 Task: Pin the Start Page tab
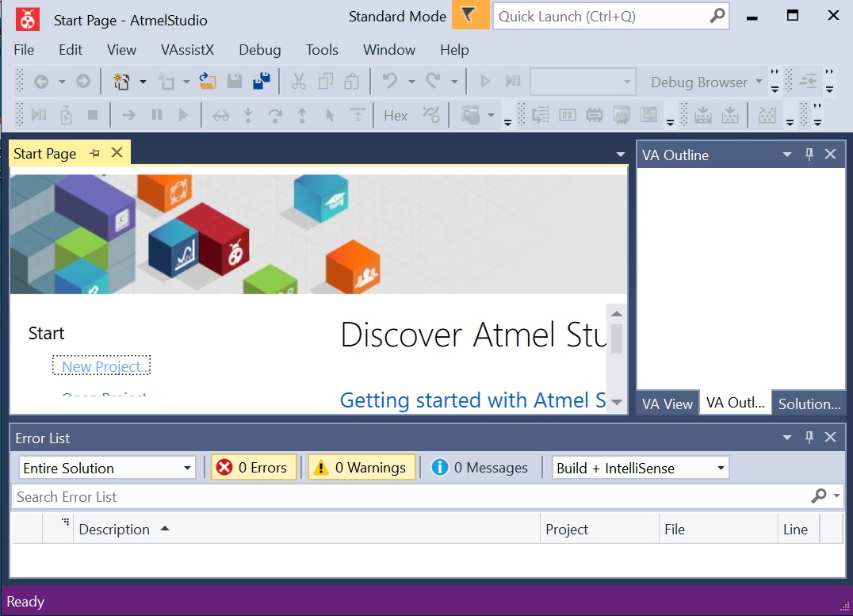point(94,154)
